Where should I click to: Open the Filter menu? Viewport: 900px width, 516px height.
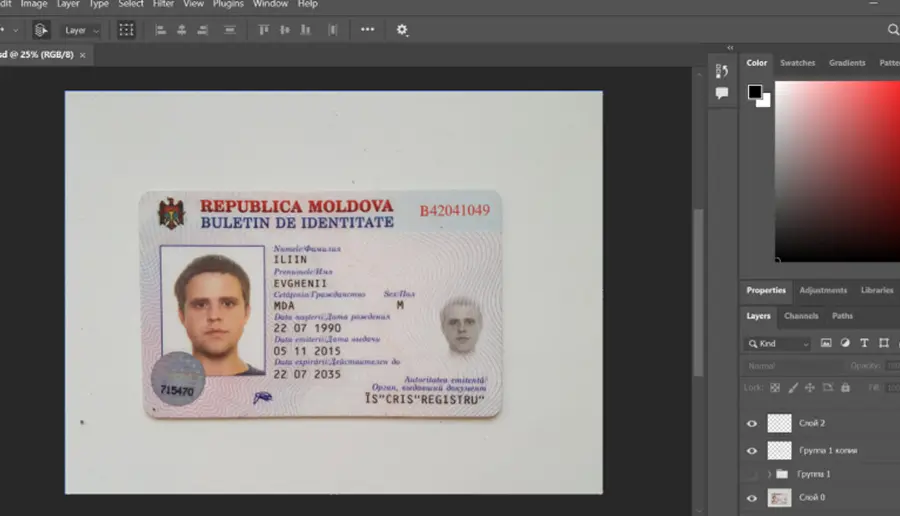tap(163, 4)
